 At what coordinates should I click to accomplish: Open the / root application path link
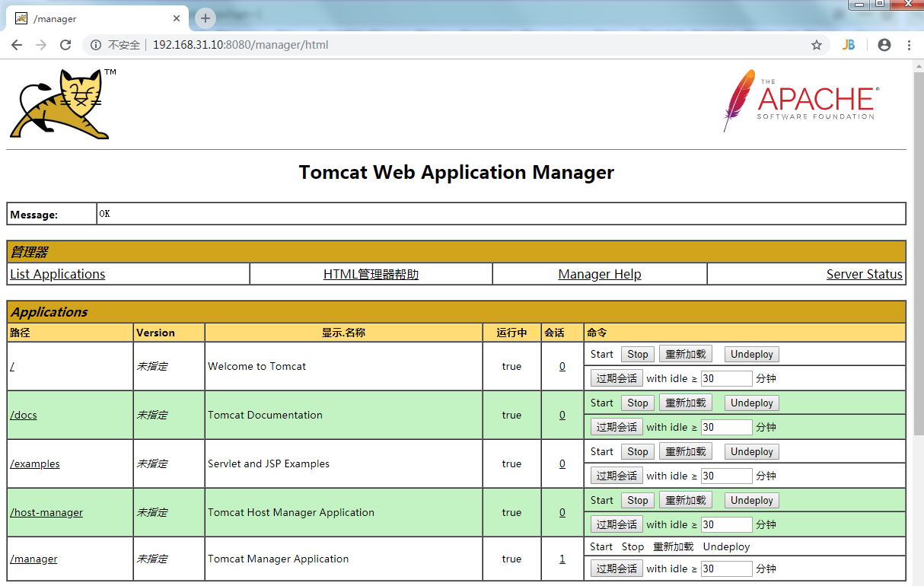[x=12, y=366]
